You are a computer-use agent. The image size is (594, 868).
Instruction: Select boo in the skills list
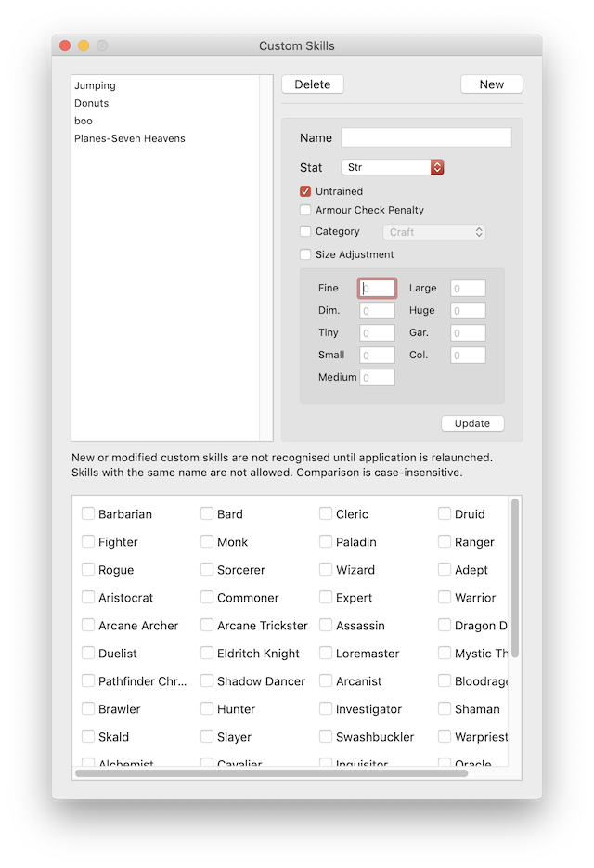(165, 121)
